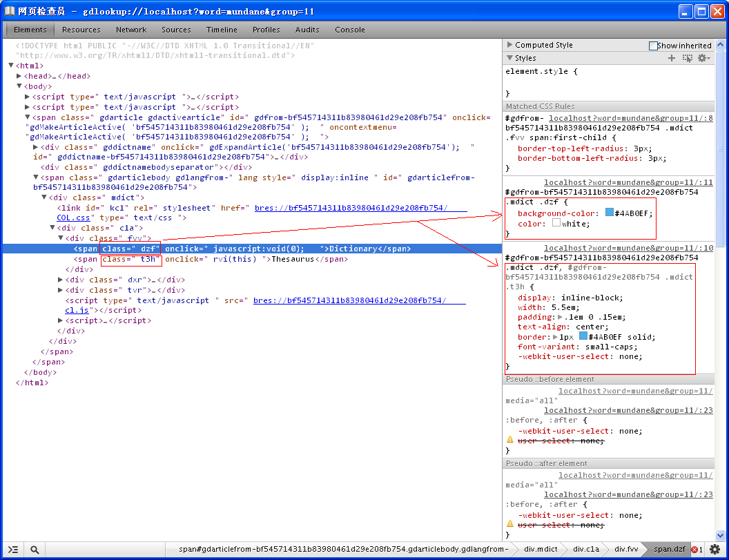Open the Timeline tab
Viewport: 729px width, 560px height.
(222, 30)
